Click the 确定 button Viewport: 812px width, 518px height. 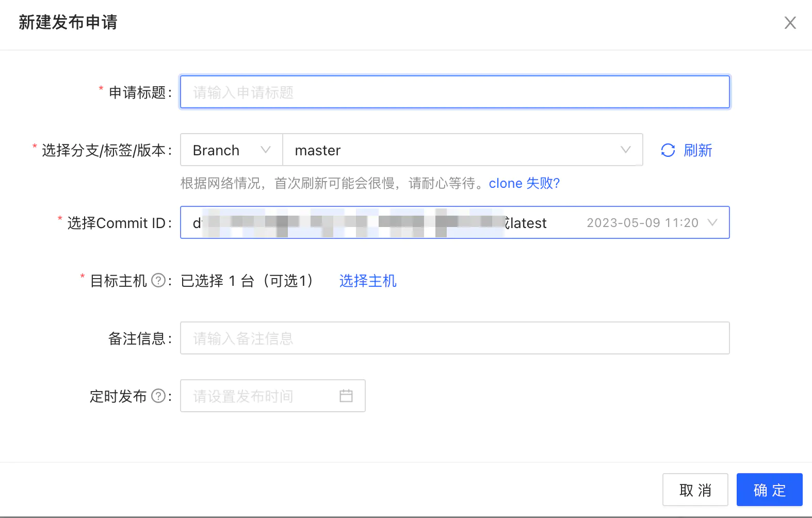769,490
